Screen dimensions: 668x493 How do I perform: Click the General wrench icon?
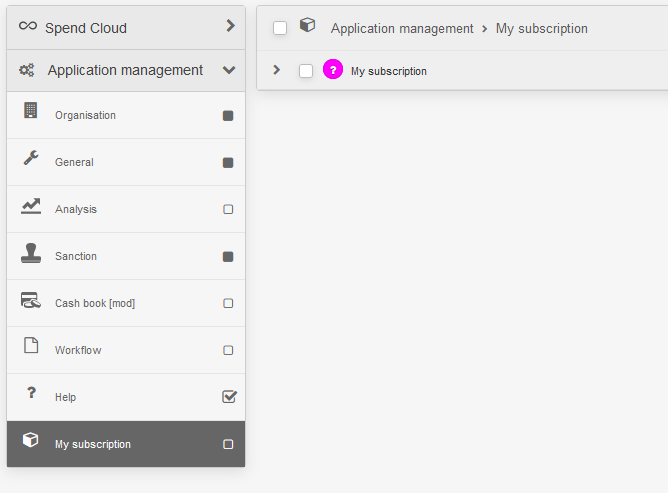click(31, 158)
